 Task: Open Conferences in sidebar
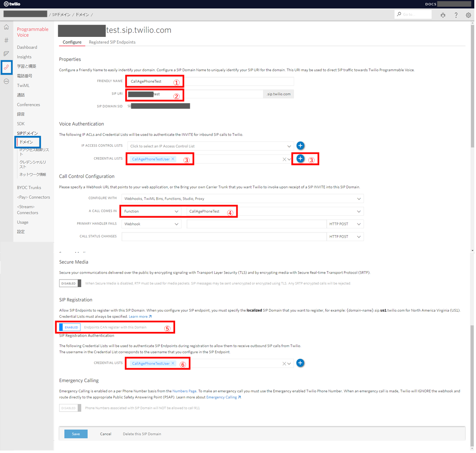coord(28,105)
